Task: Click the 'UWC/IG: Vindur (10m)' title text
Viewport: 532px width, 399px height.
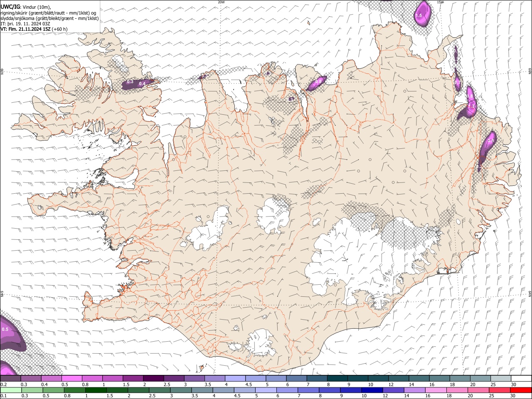Action: coord(25,7)
